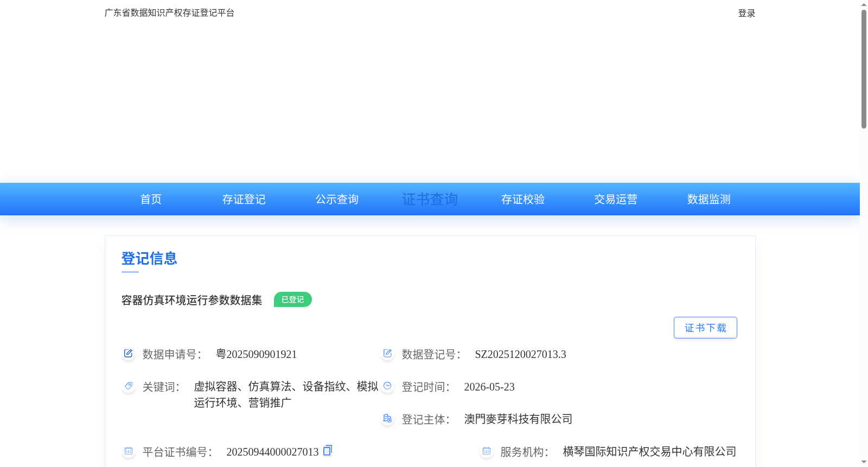
Task: Click the keywords text starting 虚拟容器
Action: point(286,394)
